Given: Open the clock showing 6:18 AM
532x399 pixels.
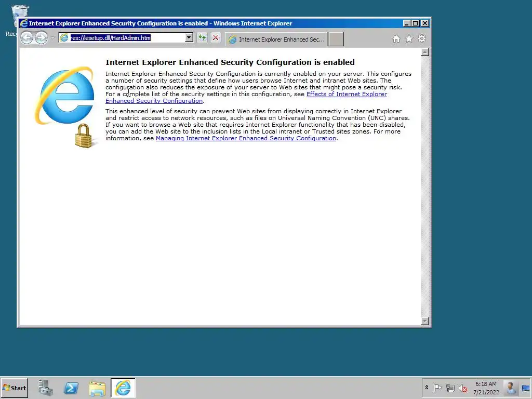Looking at the screenshot, I should 486,388.
